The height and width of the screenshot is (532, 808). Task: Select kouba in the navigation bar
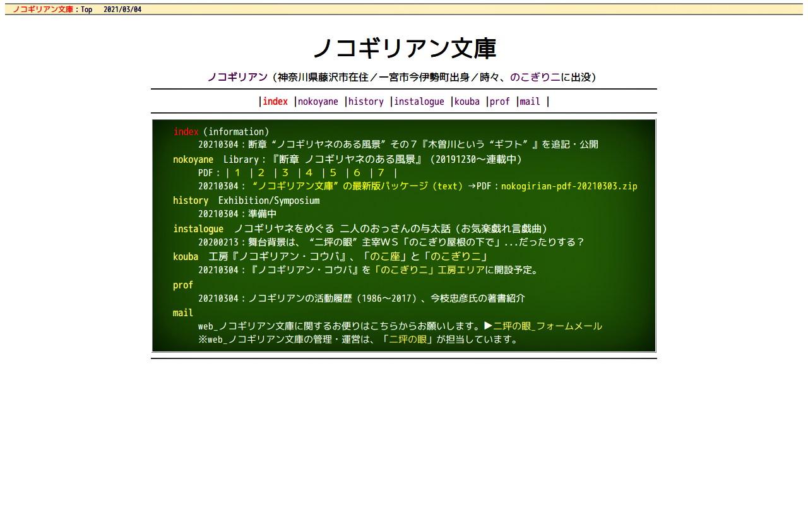[x=466, y=102]
